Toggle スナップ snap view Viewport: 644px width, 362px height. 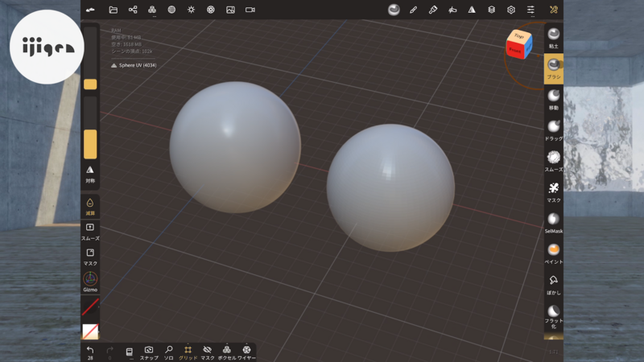149,352
